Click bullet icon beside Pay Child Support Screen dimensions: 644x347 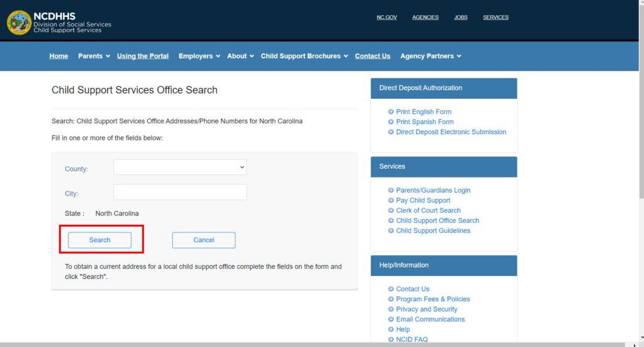click(391, 200)
